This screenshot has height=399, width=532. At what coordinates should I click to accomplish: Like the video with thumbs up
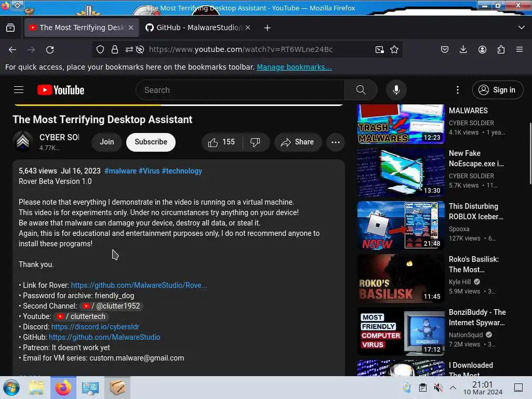[222, 142]
